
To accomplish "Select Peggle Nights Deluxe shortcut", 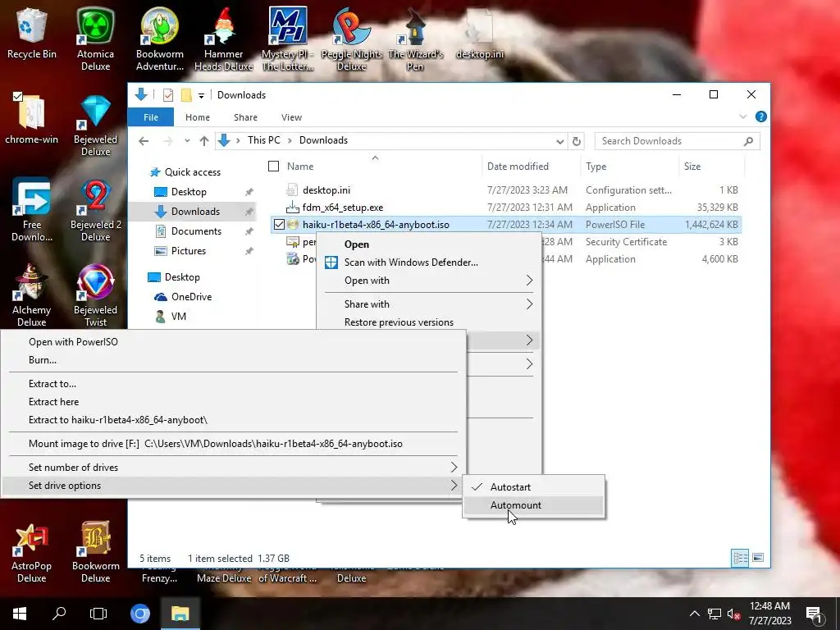I will [x=351, y=39].
